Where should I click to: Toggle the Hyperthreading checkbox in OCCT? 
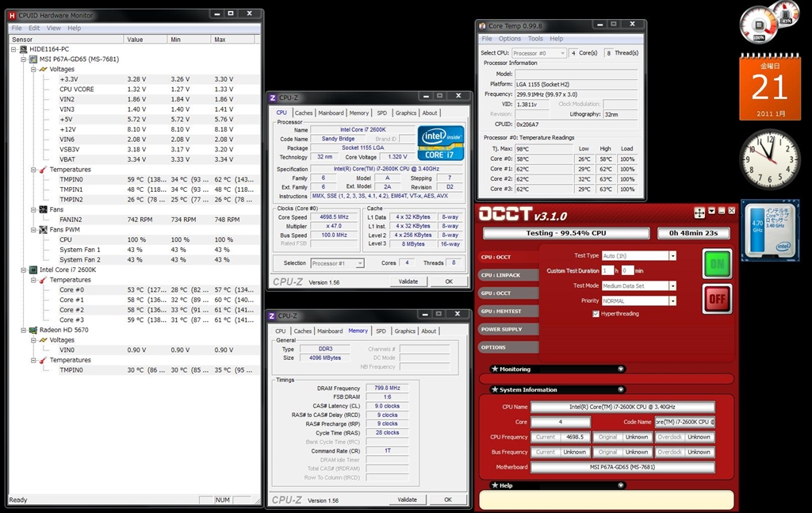pyautogui.click(x=596, y=314)
